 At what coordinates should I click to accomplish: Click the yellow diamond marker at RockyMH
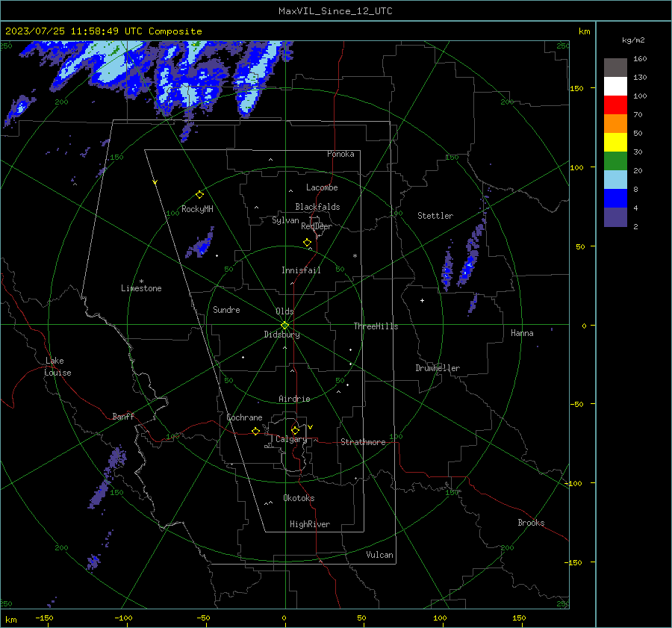tap(199, 195)
